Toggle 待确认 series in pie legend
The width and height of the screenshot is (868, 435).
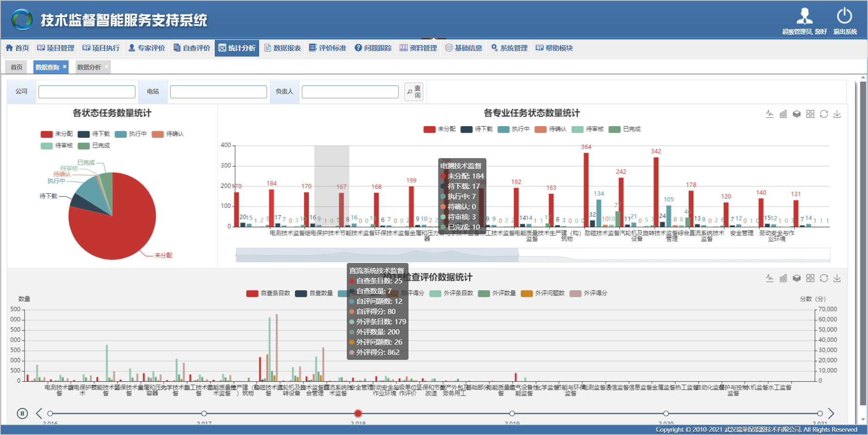pos(168,134)
